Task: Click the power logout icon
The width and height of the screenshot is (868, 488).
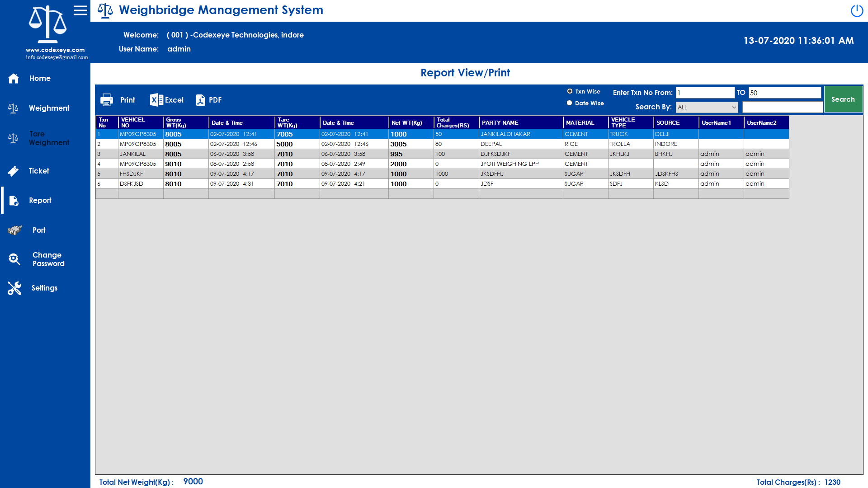Action: tap(856, 11)
